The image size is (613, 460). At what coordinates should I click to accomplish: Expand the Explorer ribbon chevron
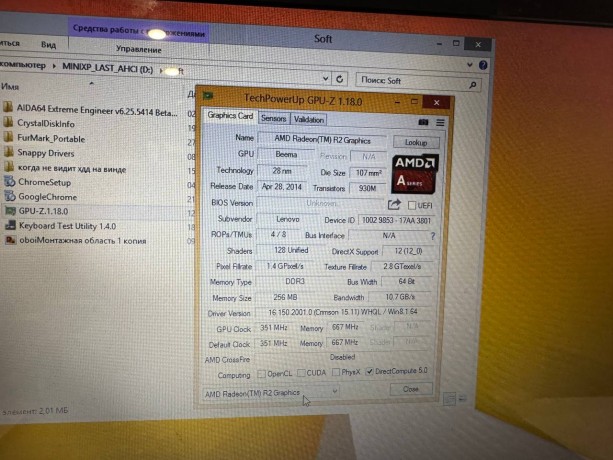point(470,65)
